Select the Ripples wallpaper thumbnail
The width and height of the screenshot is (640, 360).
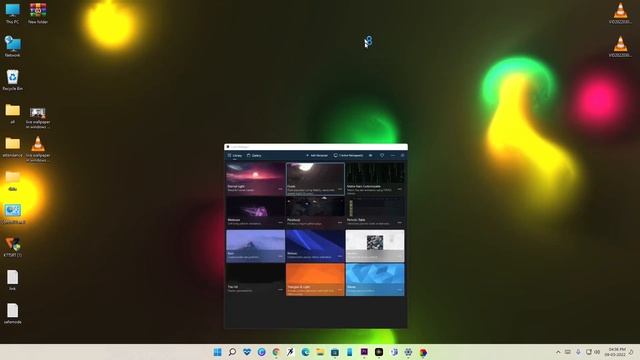coord(315,246)
